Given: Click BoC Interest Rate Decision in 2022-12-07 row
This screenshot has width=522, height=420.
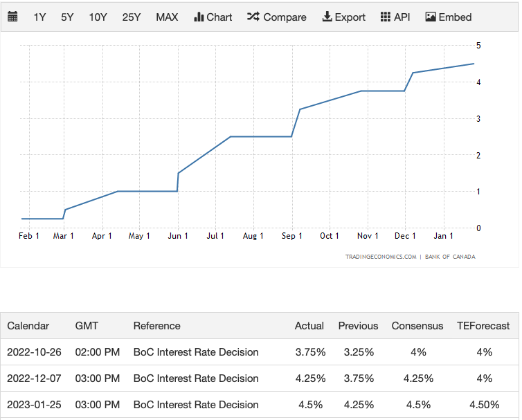Looking at the screenshot, I should click(x=196, y=378).
